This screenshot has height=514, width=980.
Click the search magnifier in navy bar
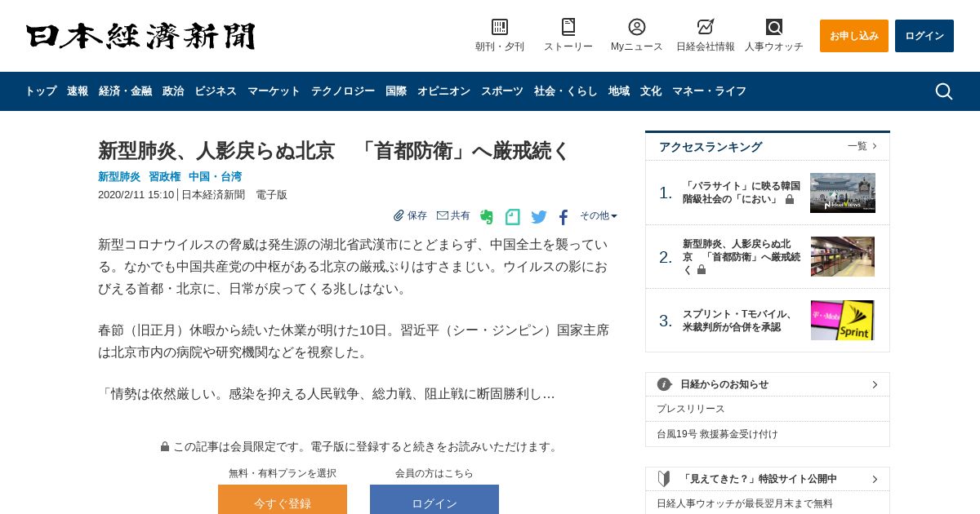pyautogui.click(x=944, y=91)
